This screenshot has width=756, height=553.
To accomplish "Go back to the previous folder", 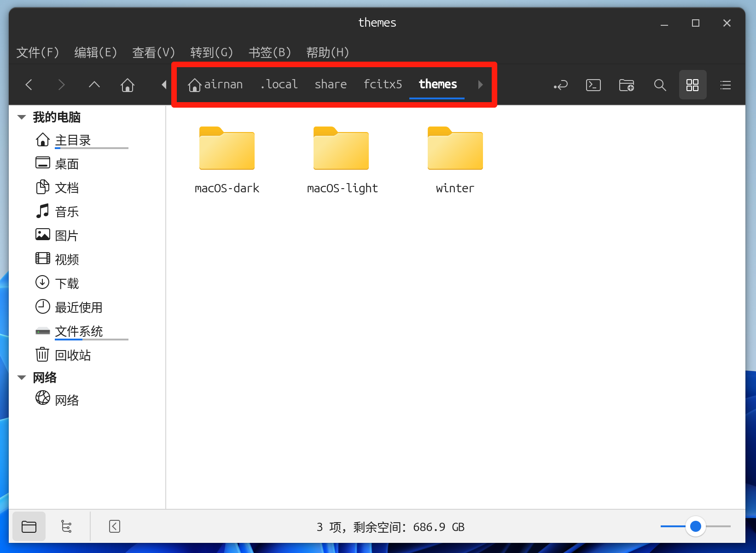I will [29, 85].
